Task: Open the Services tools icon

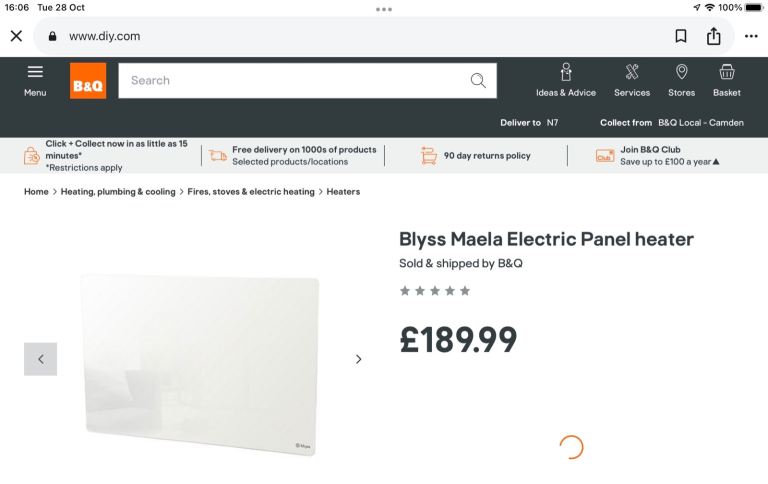Action: (x=632, y=73)
